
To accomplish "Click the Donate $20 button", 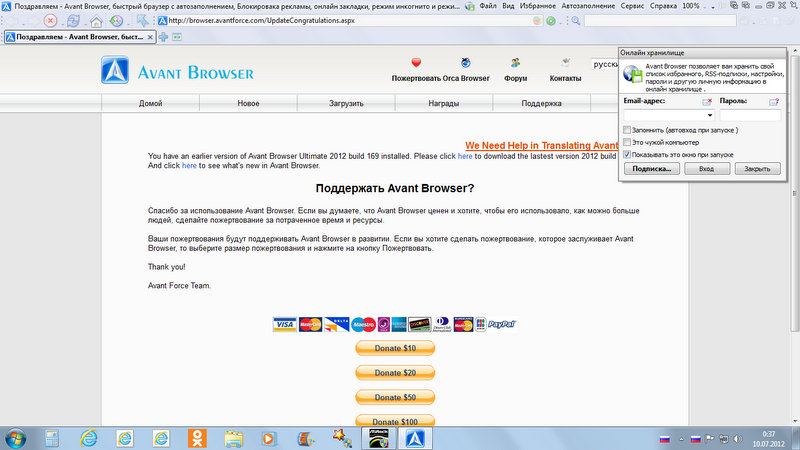I will click(x=395, y=373).
